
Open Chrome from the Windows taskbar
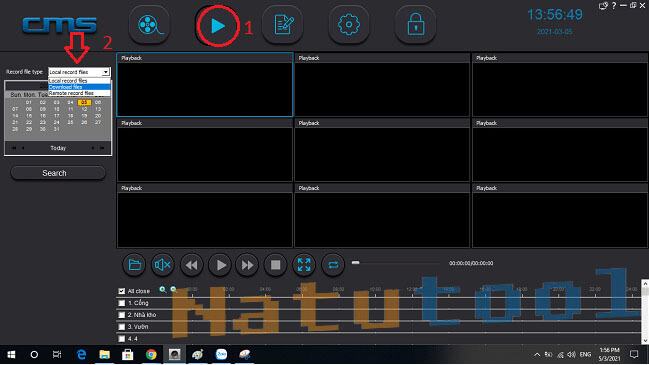point(151,355)
